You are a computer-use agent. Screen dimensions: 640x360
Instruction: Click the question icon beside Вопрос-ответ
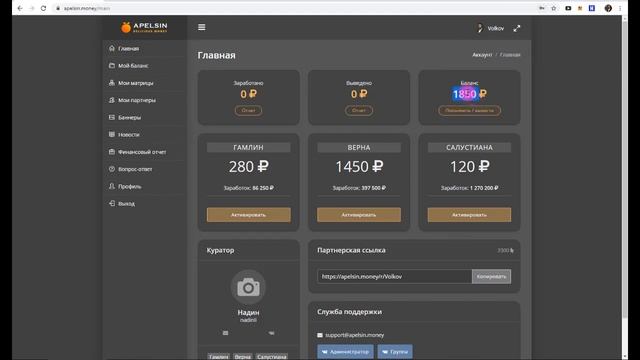[x=112, y=169]
